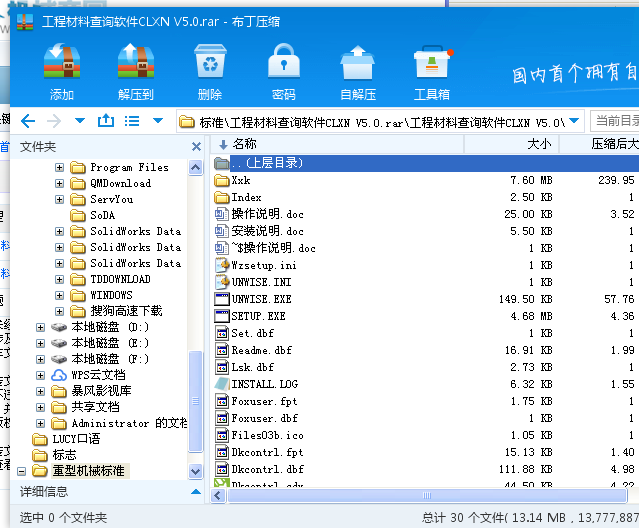Screen dimensions: 639x528
Task: Expand the Program Files tree node
Action: 59,167
